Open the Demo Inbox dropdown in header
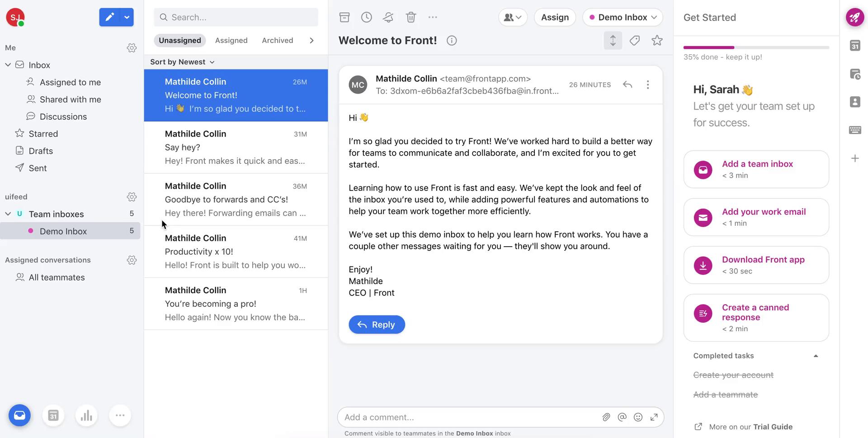 [x=623, y=17]
